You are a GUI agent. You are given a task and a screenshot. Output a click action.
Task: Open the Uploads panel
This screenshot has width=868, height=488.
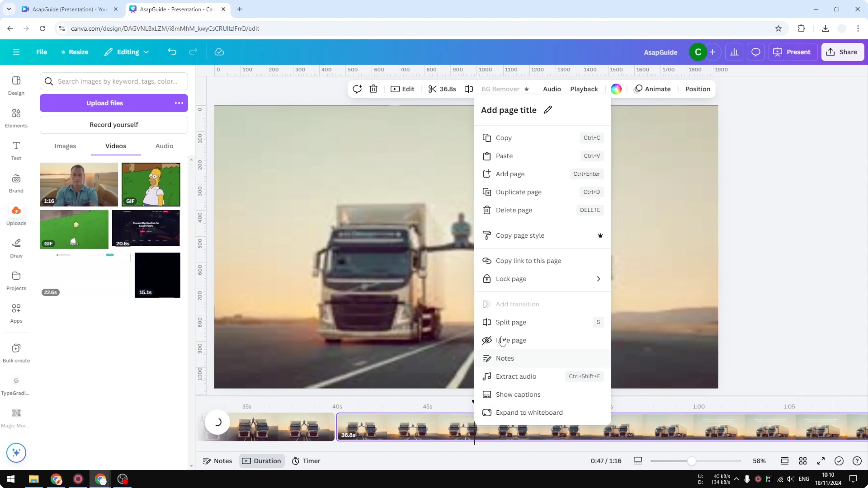click(x=16, y=215)
